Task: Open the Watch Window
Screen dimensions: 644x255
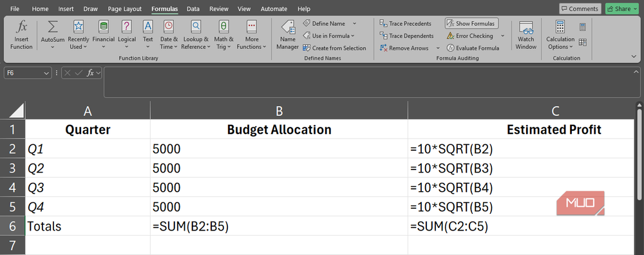Action: point(526,35)
